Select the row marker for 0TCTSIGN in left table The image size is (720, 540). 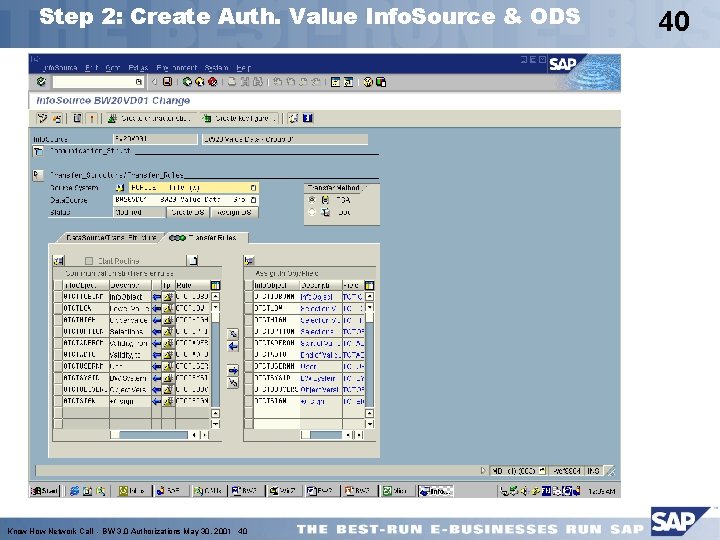(58, 401)
